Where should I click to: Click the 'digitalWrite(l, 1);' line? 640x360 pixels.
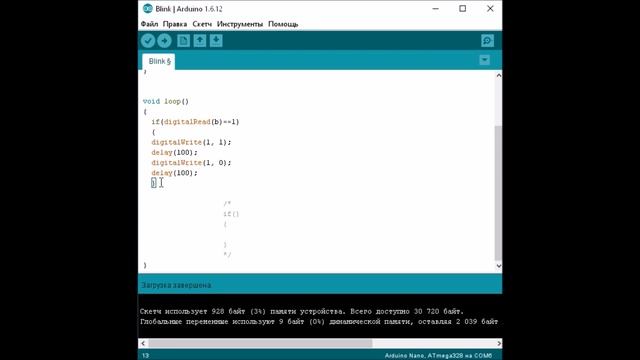click(191, 142)
